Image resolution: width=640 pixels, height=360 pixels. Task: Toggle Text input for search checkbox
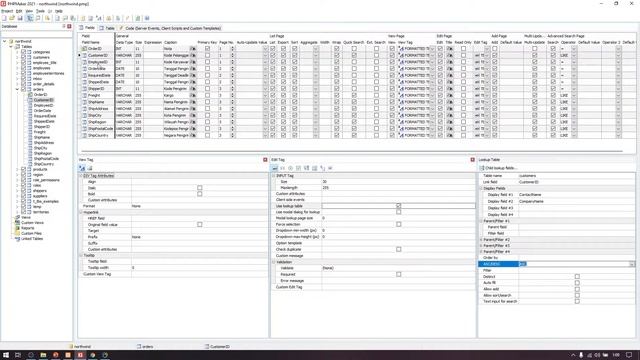pos(577,301)
